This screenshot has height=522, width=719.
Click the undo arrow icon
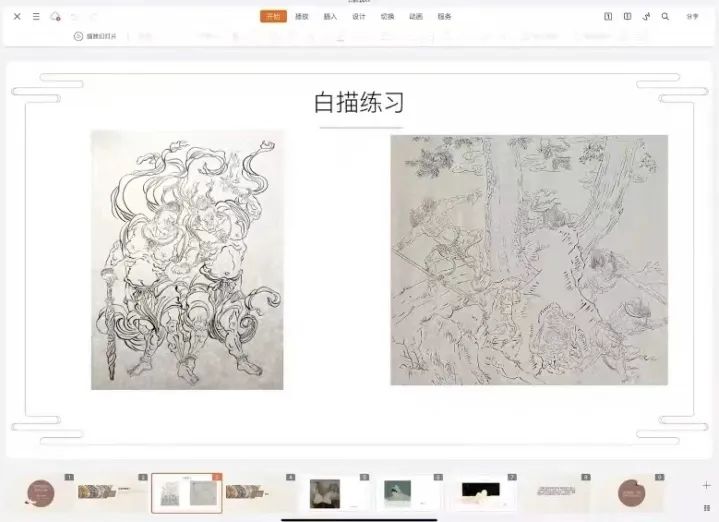point(74,17)
